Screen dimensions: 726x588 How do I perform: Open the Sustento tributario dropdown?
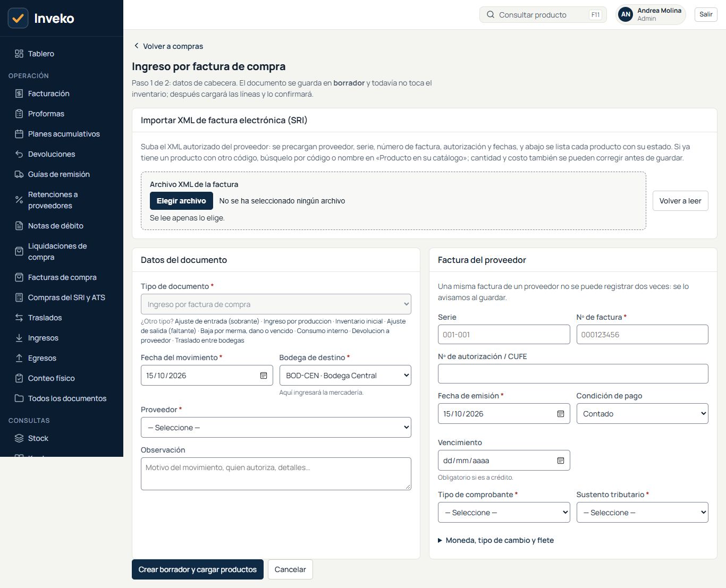click(643, 513)
